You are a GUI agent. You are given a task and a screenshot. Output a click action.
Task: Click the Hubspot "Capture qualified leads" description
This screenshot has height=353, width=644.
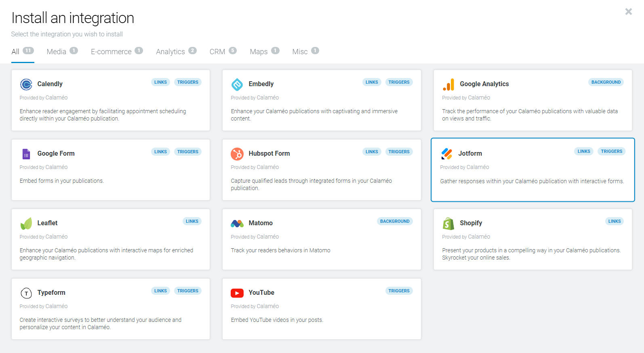pos(311,184)
